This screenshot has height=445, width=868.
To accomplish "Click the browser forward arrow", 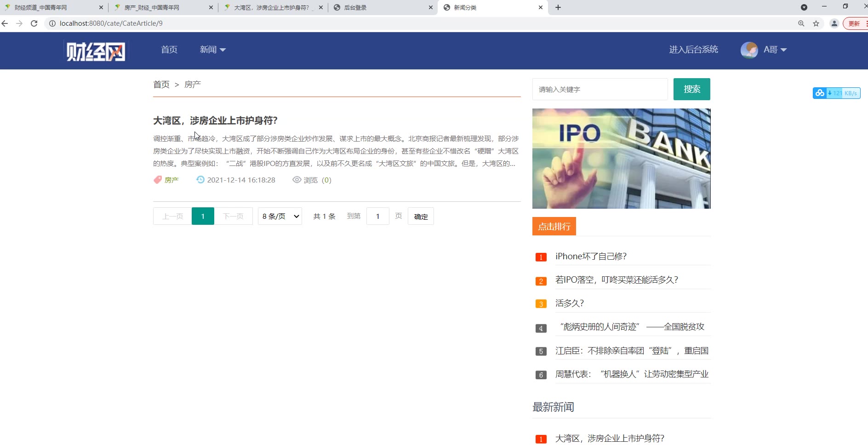I will coord(19,23).
